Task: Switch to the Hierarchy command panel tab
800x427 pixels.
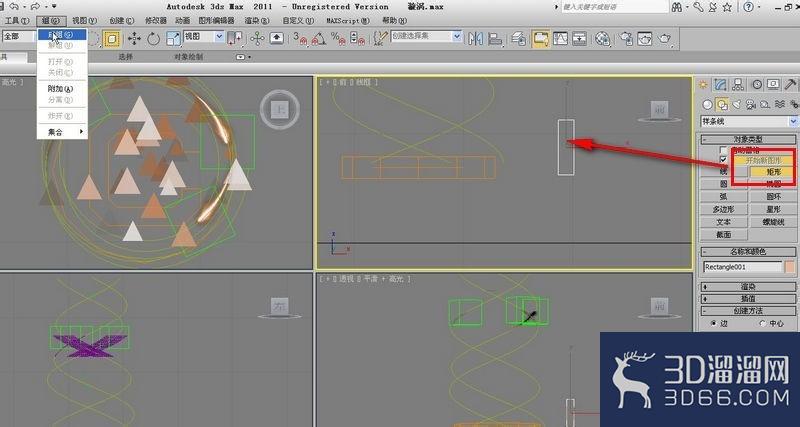Action: tap(738, 84)
